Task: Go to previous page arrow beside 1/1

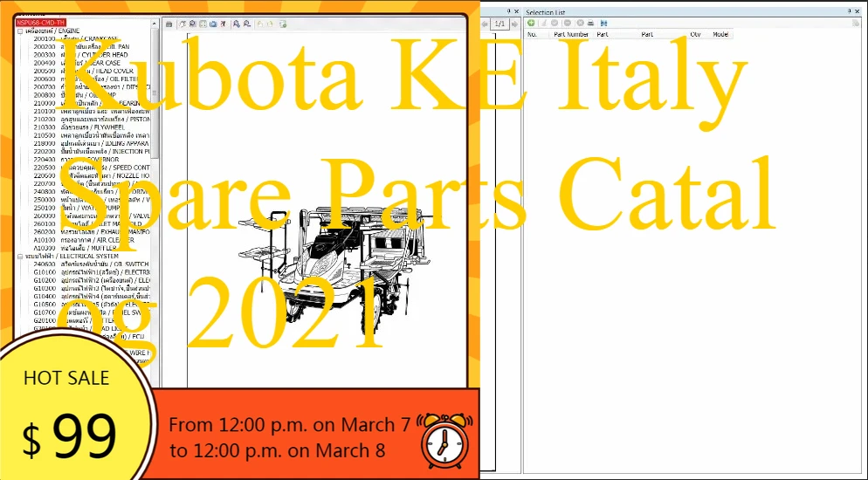Action: 485,24
